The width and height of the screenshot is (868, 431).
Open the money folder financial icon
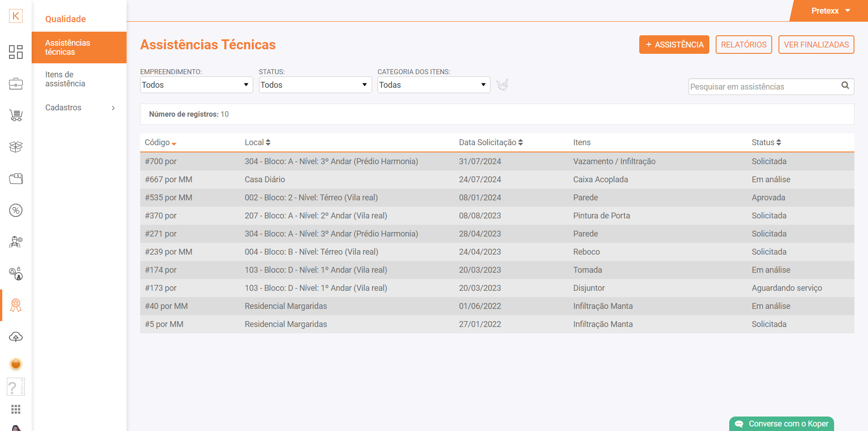[x=16, y=179]
